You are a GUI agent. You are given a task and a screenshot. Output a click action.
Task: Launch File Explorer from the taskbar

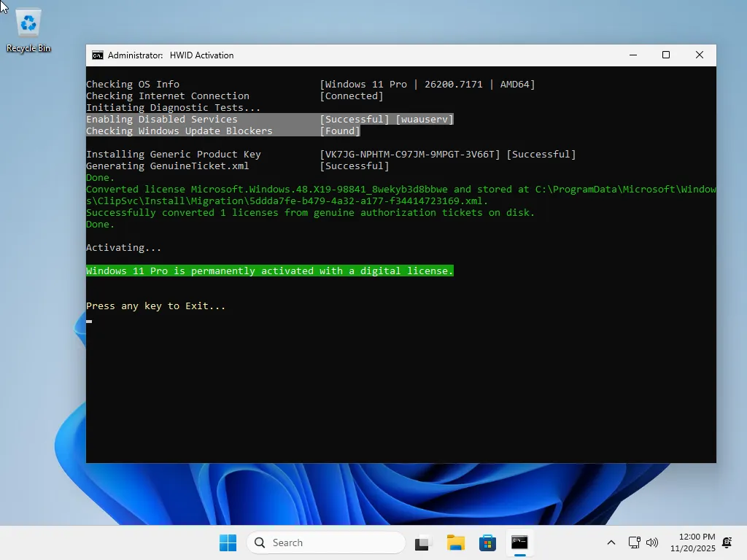(455, 542)
